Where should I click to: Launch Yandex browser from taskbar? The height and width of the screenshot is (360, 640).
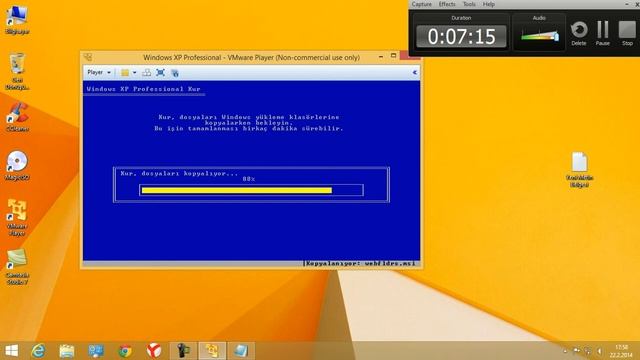point(154,351)
